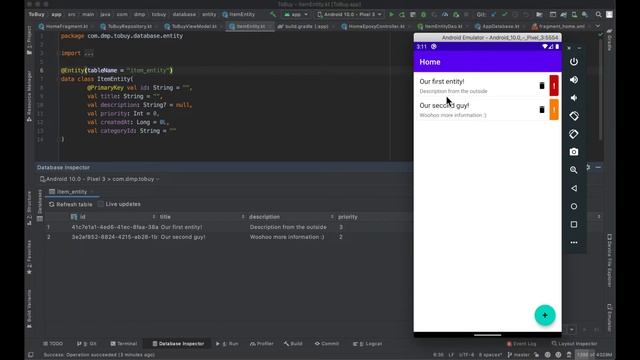Screen dimensions: 640x360
Task: Click 'HomeEpoxyController.kt' editor tab
Action: (x=373, y=26)
